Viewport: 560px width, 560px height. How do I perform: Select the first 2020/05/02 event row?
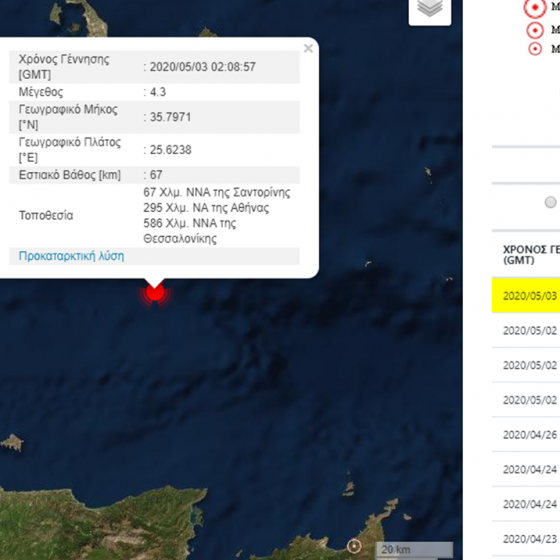(526, 330)
